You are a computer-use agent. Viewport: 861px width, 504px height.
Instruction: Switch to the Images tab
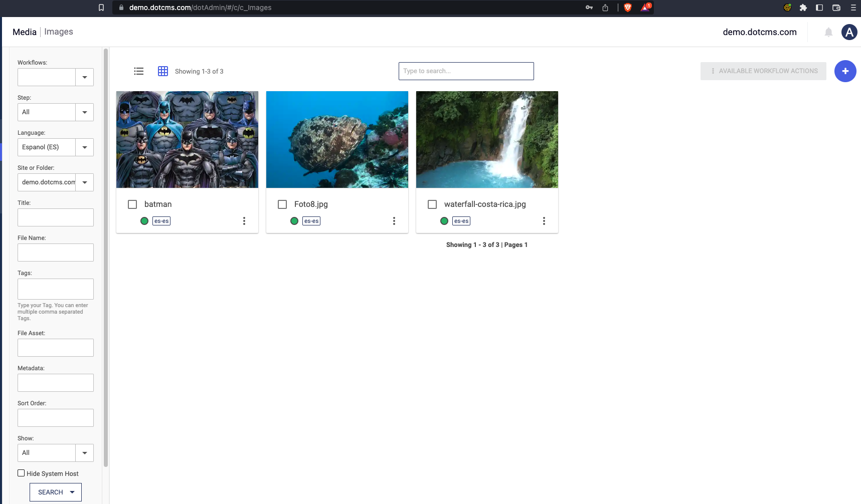pyautogui.click(x=59, y=31)
